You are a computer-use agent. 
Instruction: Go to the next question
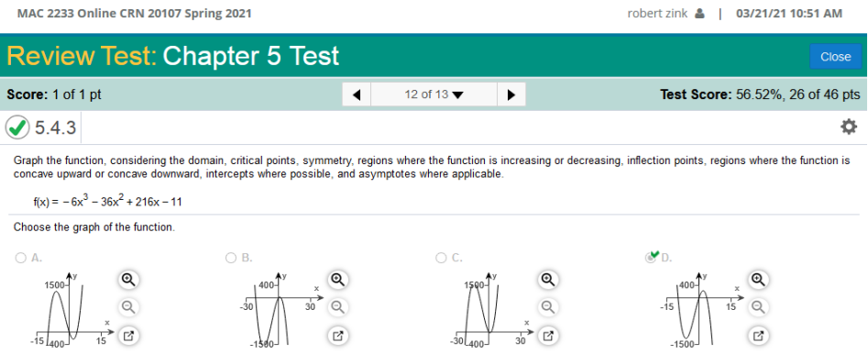pos(511,94)
